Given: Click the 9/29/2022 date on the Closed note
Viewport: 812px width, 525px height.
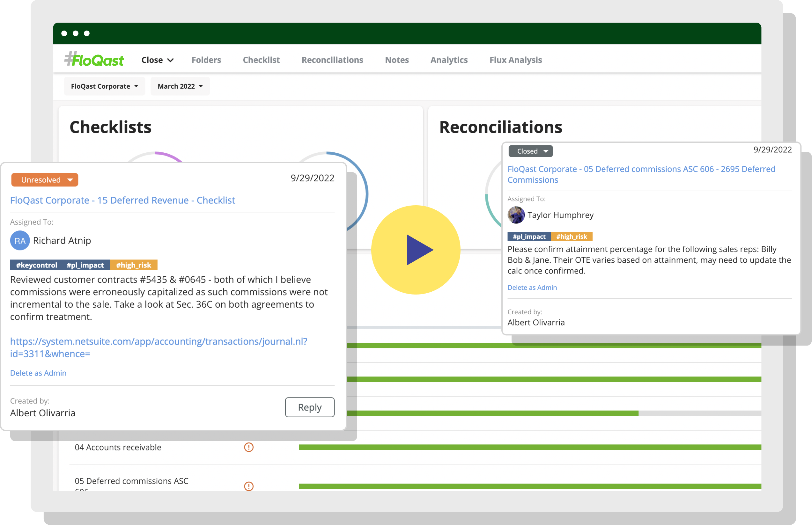Looking at the screenshot, I should (772, 150).
